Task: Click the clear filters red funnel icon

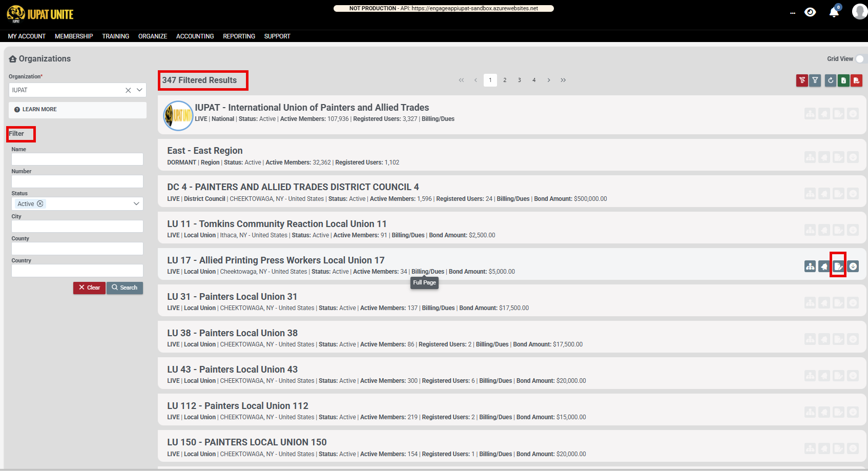Action: (x=802, y=80)
